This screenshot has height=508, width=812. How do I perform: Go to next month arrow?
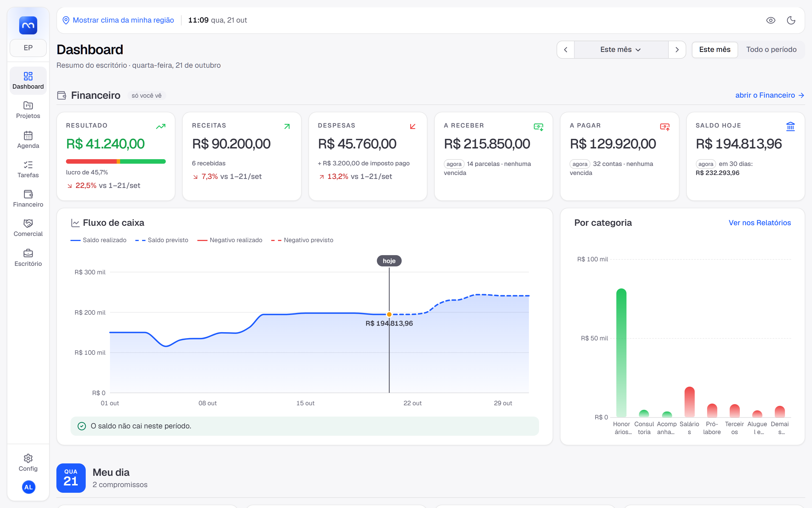click(677, 50)
